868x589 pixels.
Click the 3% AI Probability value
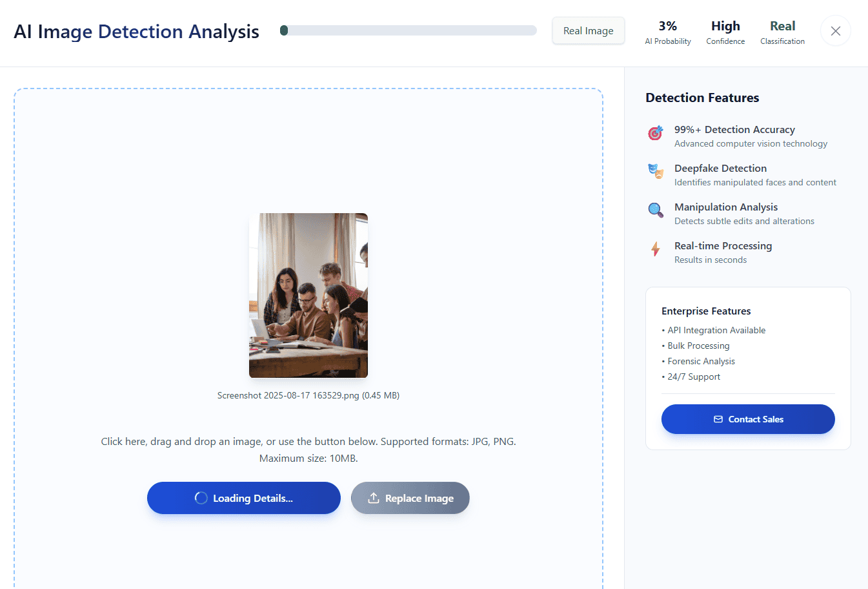[x=668, y=26]
